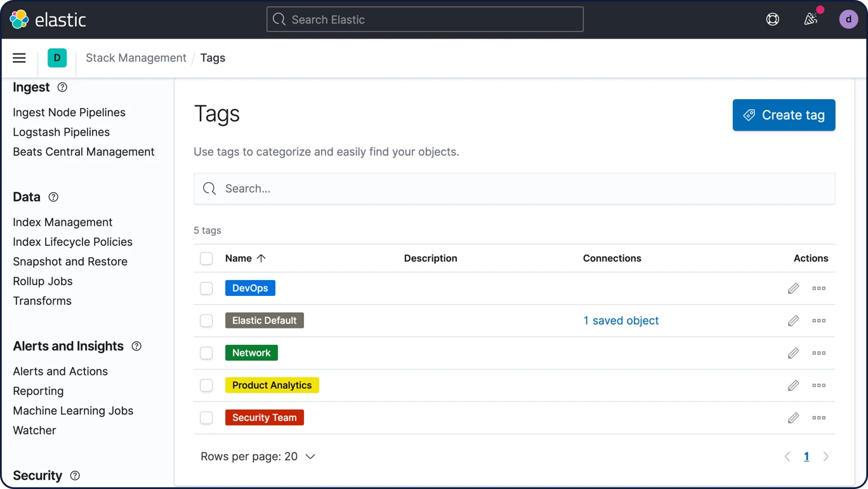Edit the Network tag pencil icon
This screenshot has height=489, width=868.
point(793,353)
